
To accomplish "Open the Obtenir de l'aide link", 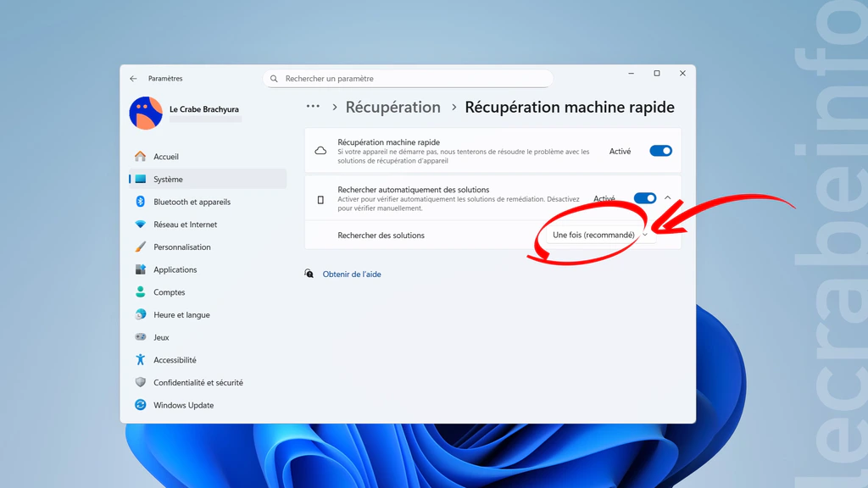I will (352, 274).
